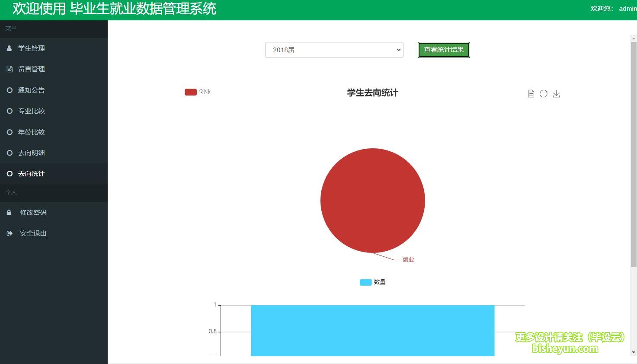
Task: Select the active 去向统计 menu item
Action: 31,174
